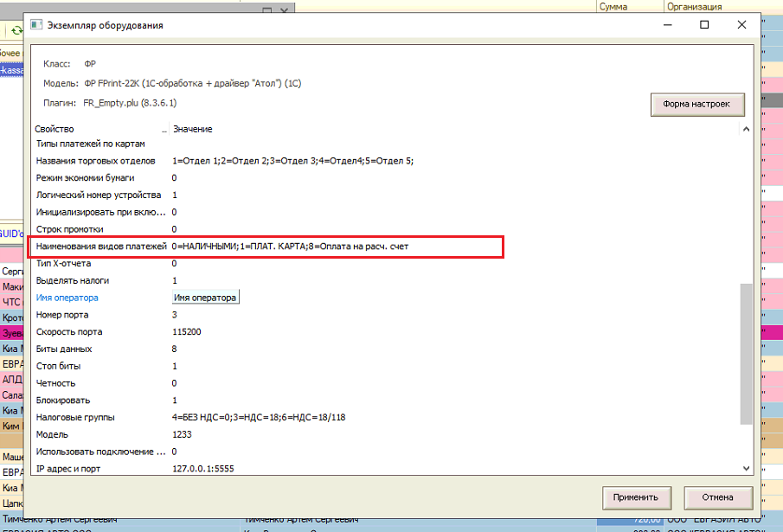Select Выделять налоги property
This screenshot has width=783, height=532.
(x=73, y=281)
